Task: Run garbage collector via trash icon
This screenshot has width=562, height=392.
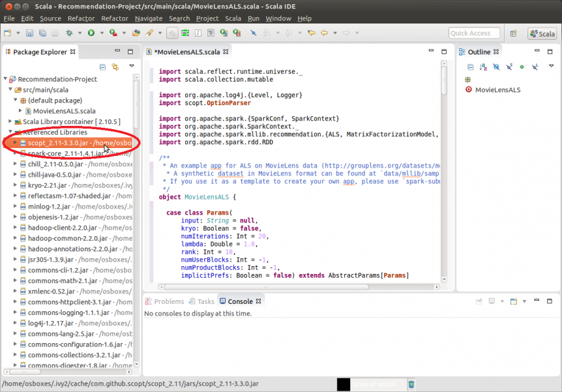Action: pos(411,385)
